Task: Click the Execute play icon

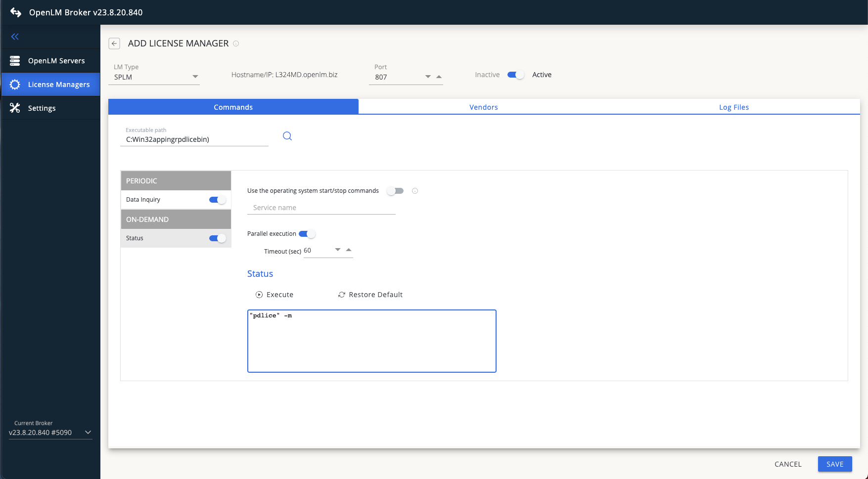Action: [x=259, y=295]
